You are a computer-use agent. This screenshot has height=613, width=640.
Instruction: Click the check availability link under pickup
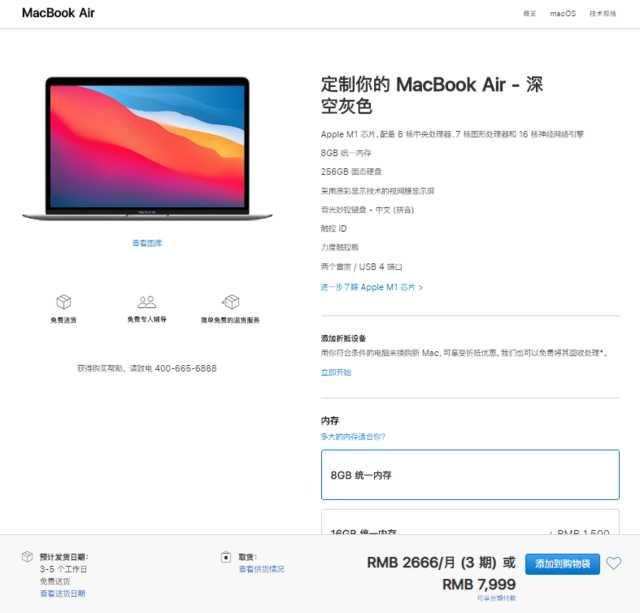tap(261, 569)
